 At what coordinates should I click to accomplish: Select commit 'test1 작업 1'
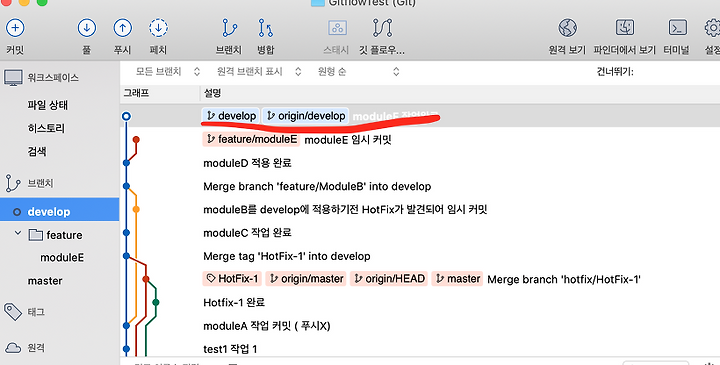(x=230, y=349)
